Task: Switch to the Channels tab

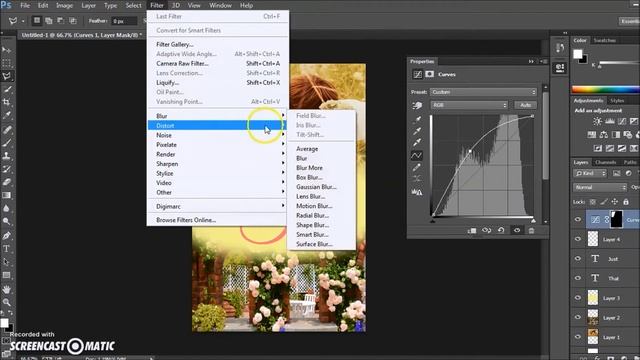Action: [606, 162]
